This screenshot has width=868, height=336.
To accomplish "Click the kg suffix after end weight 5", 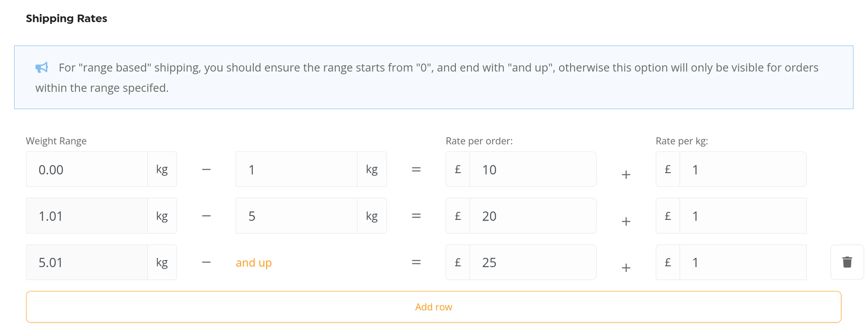I will click(372, 216).
